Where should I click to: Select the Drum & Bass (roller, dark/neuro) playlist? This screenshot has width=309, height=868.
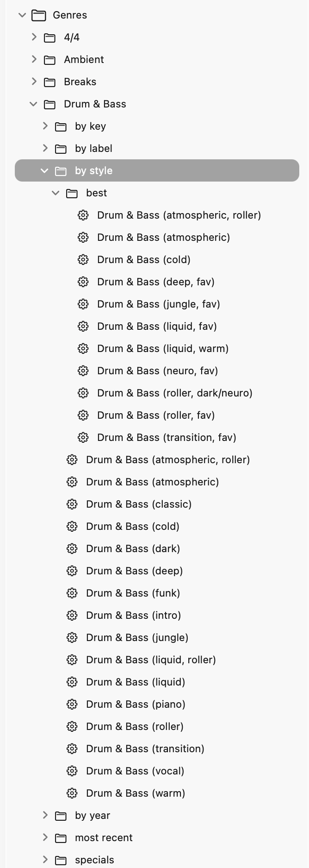click(174, 393)
